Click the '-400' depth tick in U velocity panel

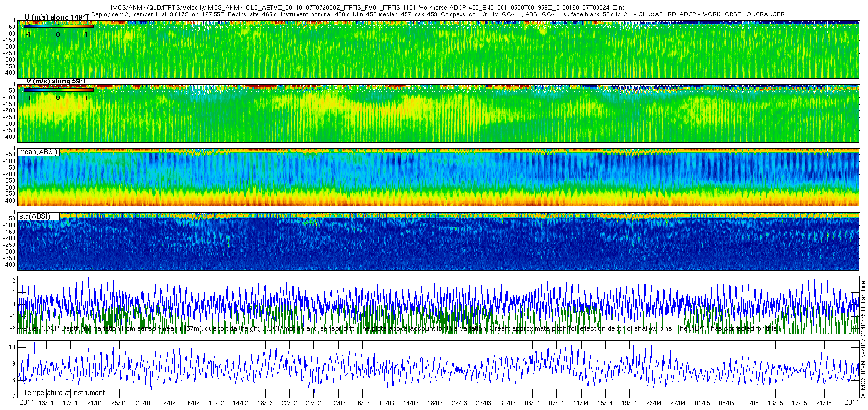(x=9, y=73)
